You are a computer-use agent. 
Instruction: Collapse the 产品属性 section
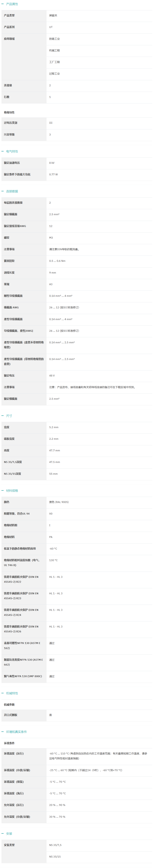(x=10, y=4)
